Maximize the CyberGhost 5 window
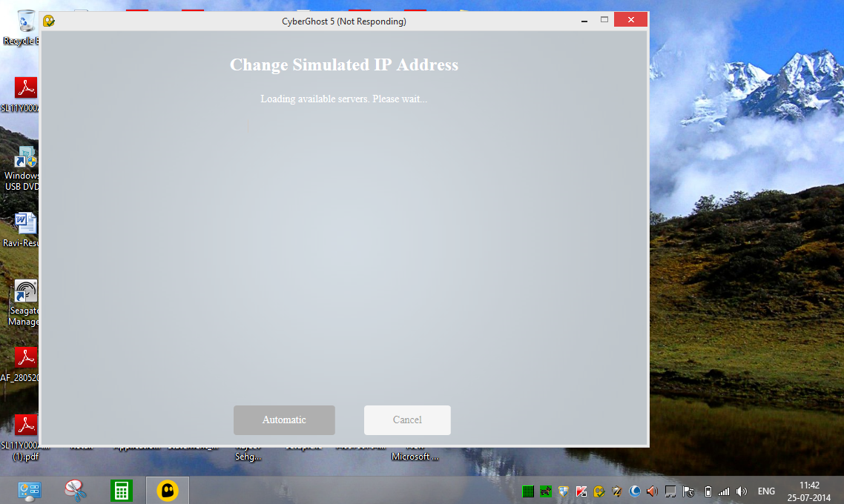The width and height of the screenshot is (844, 504). [x=604, y=20]
